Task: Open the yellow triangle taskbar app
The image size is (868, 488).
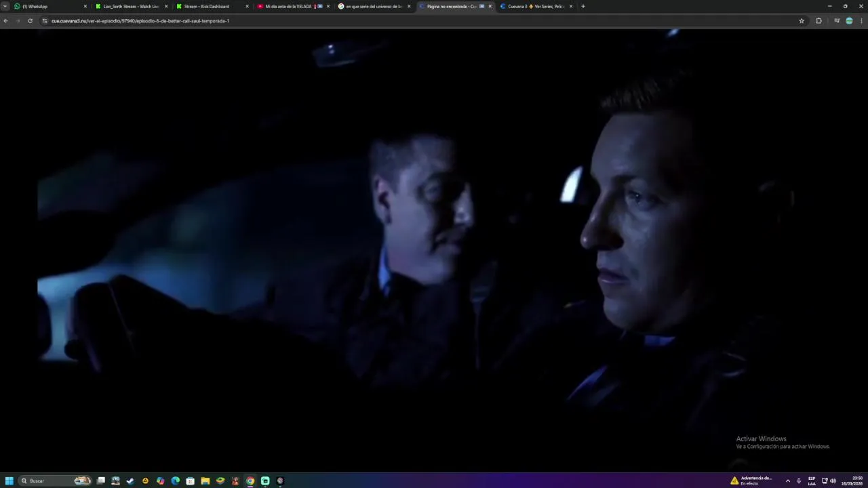Action: point(145,481)
